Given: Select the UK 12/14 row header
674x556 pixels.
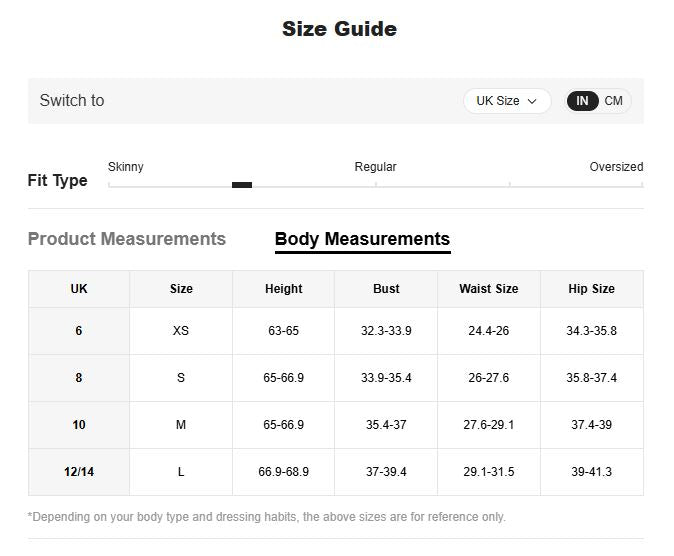Looking at the screenshot, I should tap(79, 472).
